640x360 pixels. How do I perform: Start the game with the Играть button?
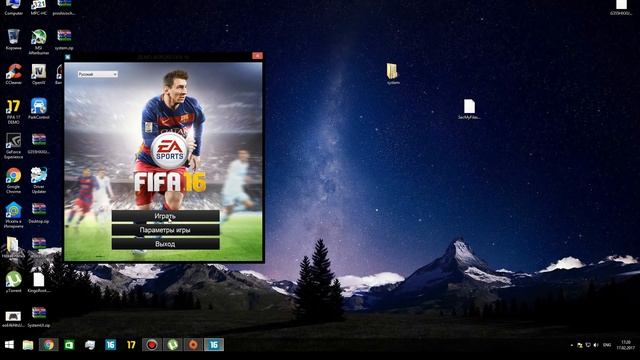[165, 216]
